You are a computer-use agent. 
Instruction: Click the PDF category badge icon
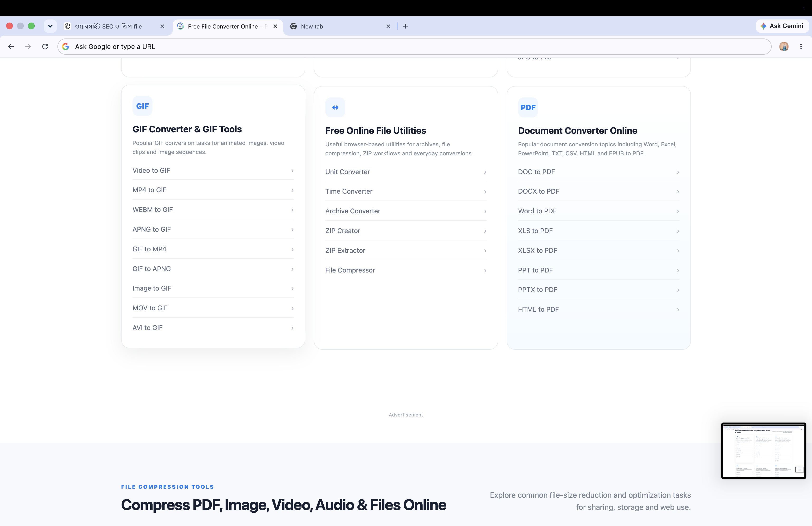tap(528, 108)
